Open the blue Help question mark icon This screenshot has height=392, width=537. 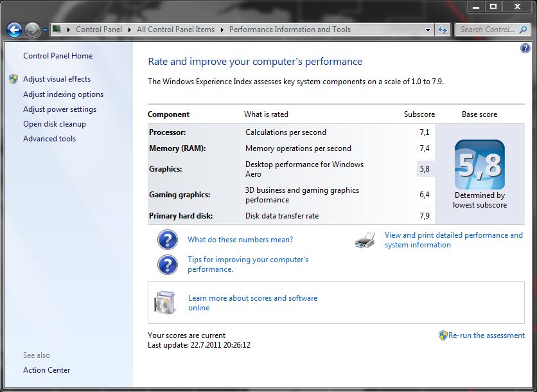click(525, 48)
